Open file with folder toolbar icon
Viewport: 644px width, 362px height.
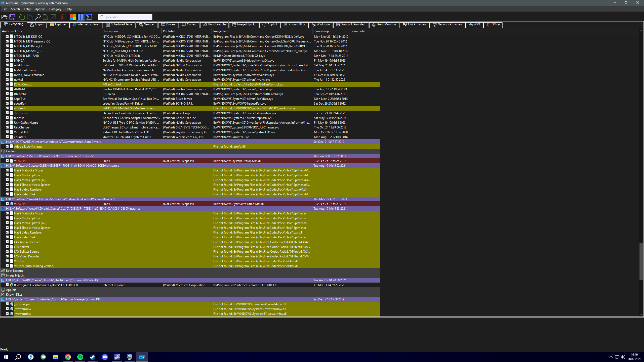tap(4, 17)
